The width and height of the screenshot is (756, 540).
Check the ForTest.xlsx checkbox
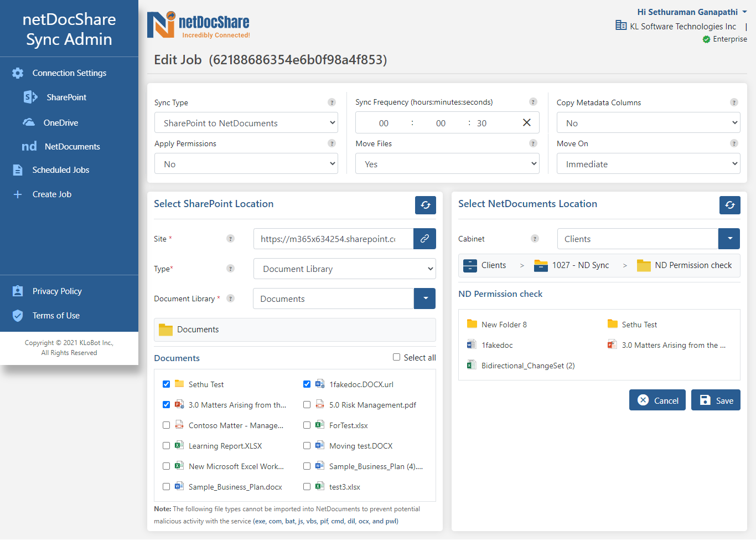(x=307, y=425)
